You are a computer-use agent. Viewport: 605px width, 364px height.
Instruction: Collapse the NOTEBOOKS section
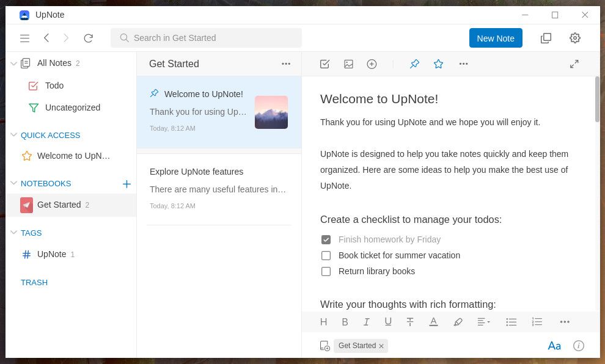13,183
